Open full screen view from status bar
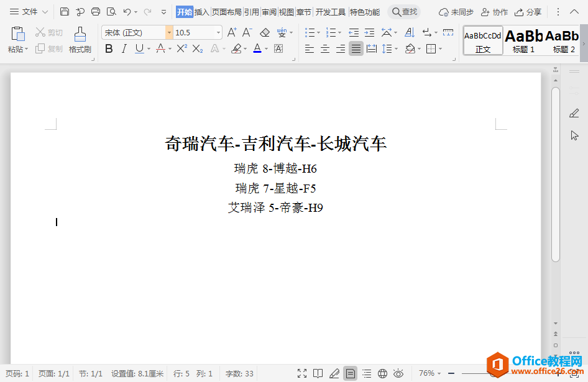Image resolution: width=588 pixels, height=382 pixels. point(302,373)
